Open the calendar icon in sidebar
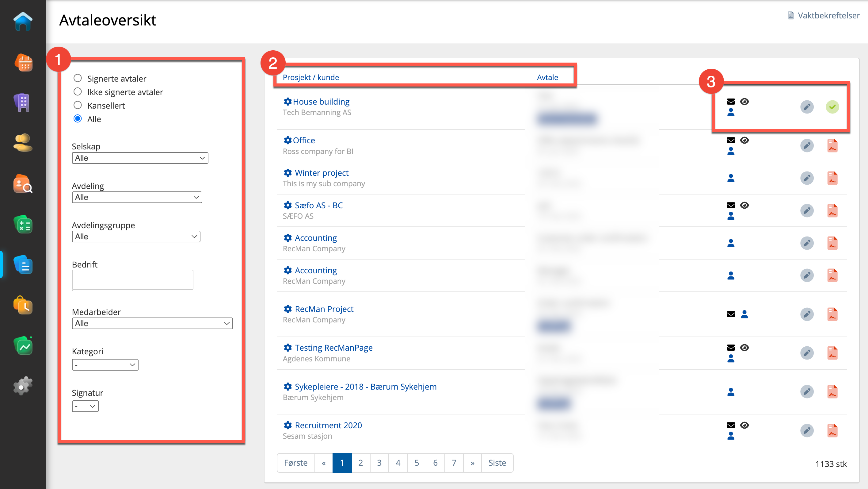This screenshot has height=489, width=868. tap(23, 63)
